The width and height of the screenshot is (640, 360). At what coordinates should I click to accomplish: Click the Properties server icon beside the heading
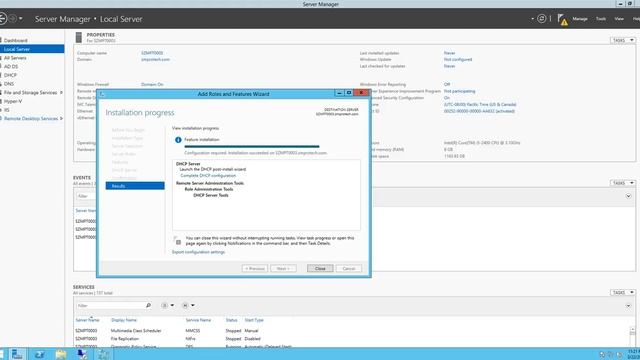79,38
